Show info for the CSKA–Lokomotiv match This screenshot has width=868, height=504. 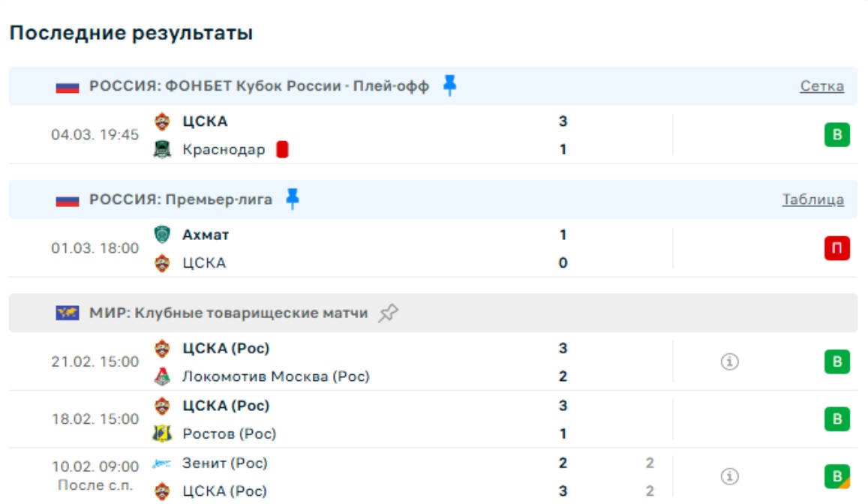click(729, 362)
